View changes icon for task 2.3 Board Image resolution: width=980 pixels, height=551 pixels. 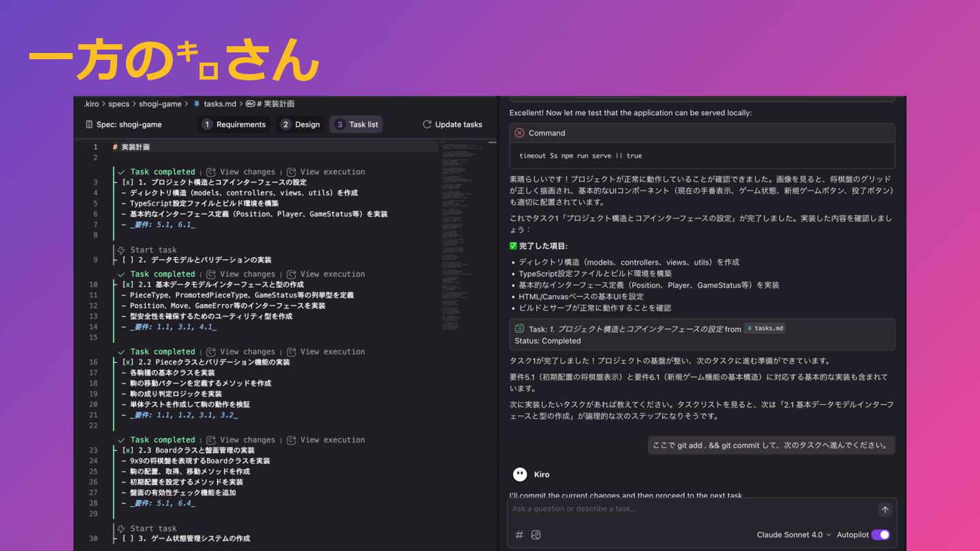click(211, 440)
